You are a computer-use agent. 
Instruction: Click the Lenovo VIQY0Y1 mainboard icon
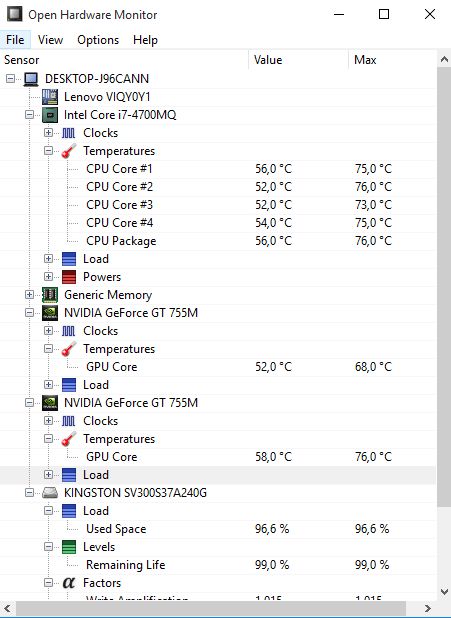50,97
